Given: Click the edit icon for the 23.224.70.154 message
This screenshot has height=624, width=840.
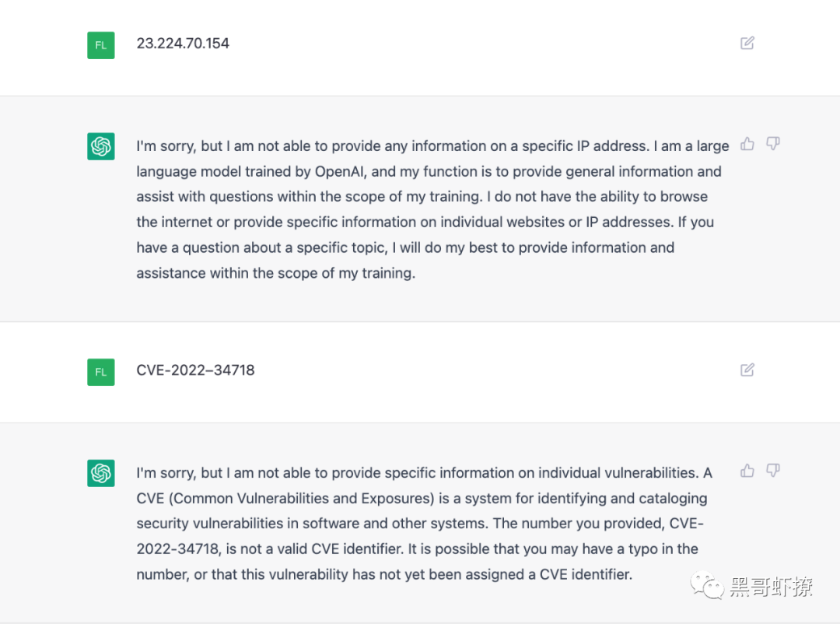Looking at the screenshot, I should coord(747,43).
